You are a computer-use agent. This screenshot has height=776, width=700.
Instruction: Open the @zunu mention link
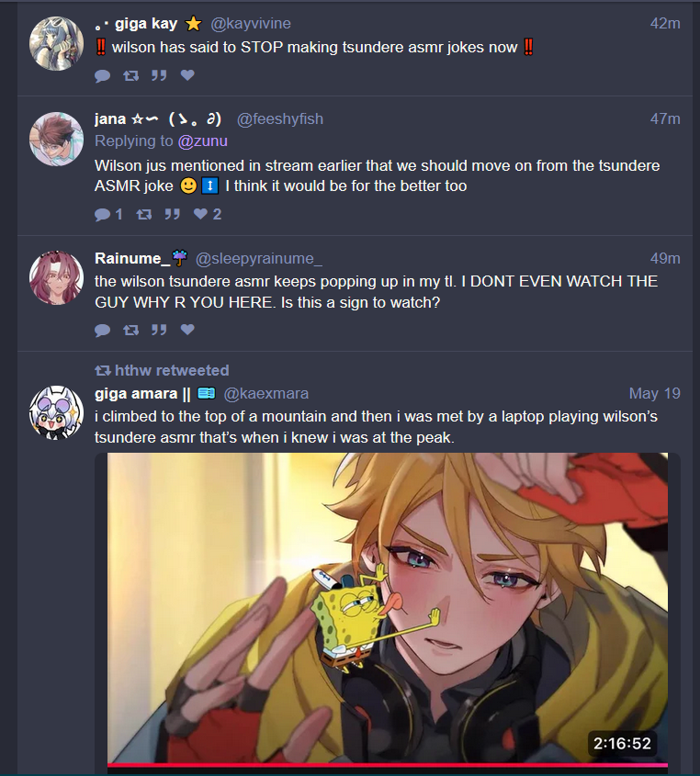tap(202, 141)
